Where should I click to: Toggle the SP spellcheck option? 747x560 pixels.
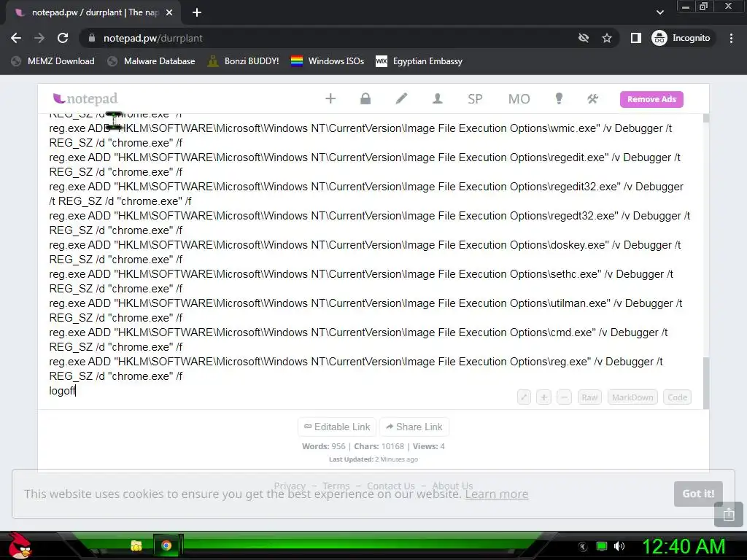tap(475, 99)
